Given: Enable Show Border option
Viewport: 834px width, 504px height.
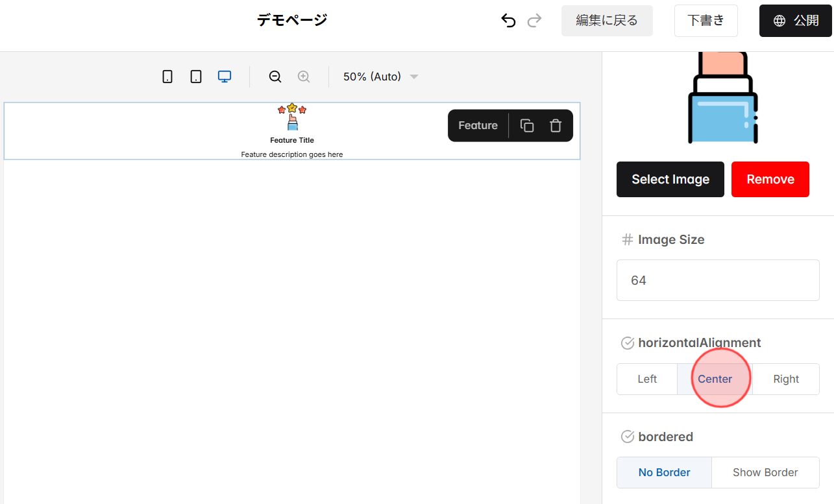Looking at the screenshot, I should pyautogui.click(x=765, y=472).
